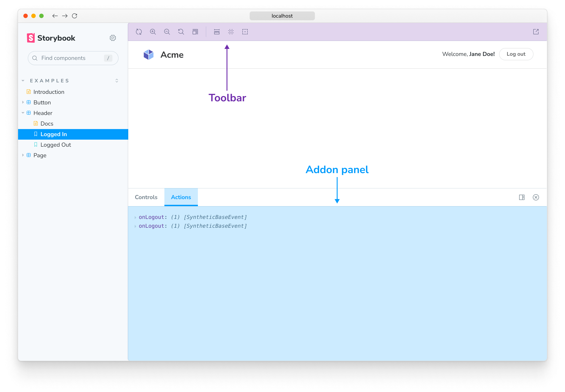Screen dimensions: 565x392
Task: Switch to the Controls tab
Action: point(146,197)
